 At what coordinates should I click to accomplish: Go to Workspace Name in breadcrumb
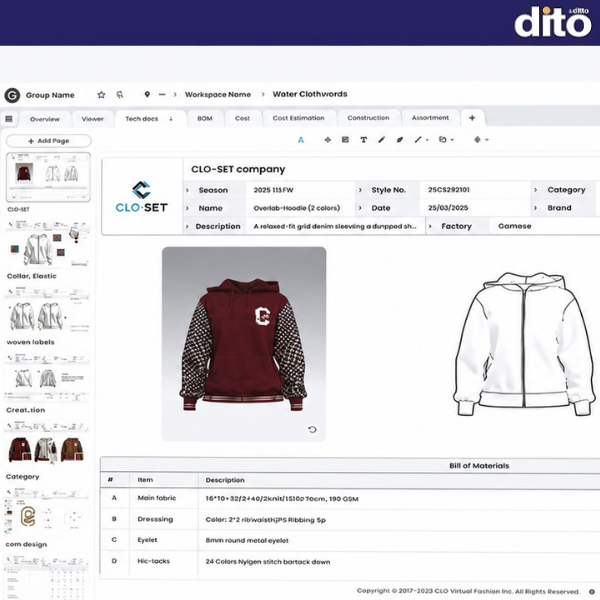(218, 95)
